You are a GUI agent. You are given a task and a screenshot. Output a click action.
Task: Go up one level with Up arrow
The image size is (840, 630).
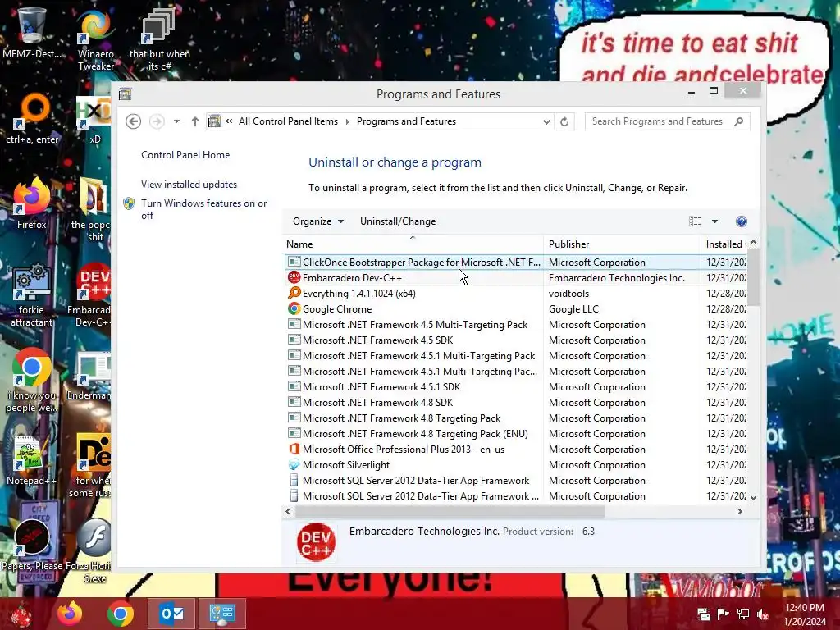[x=195, y=121]
